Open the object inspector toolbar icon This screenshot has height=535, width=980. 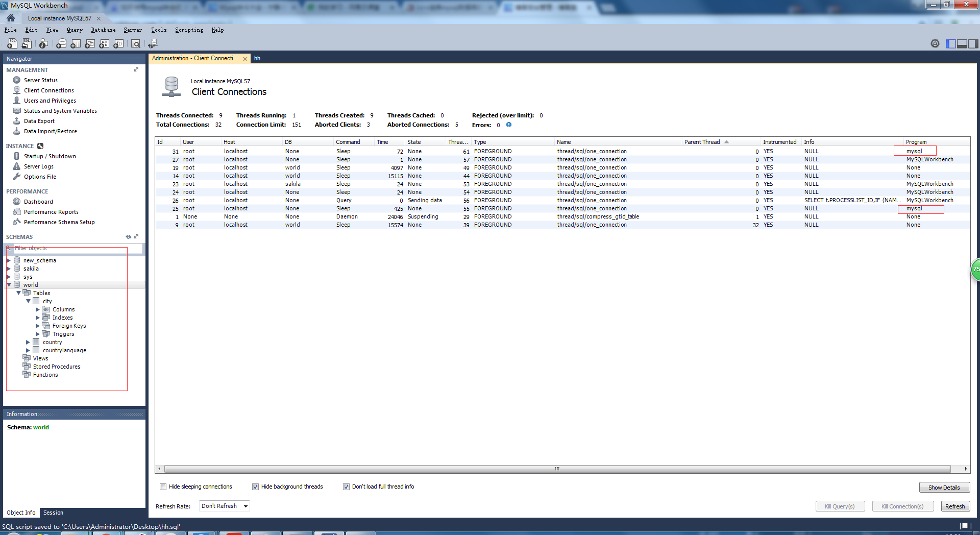coord(44,44)
